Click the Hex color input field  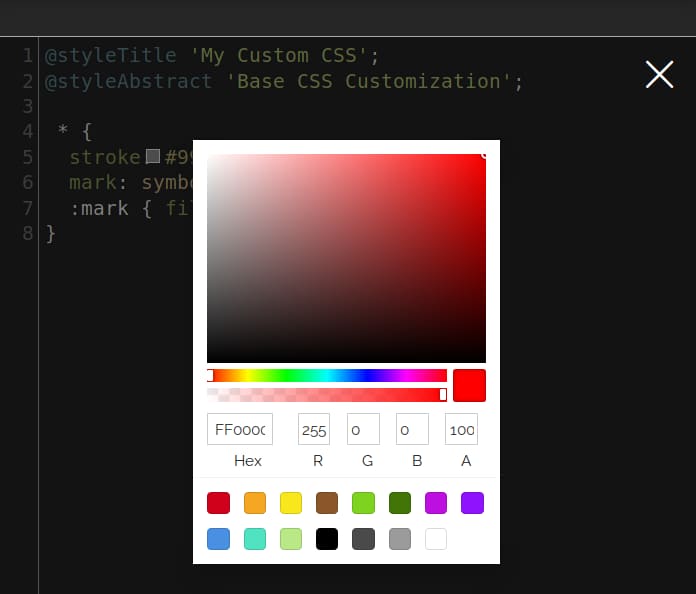[240, 429]
